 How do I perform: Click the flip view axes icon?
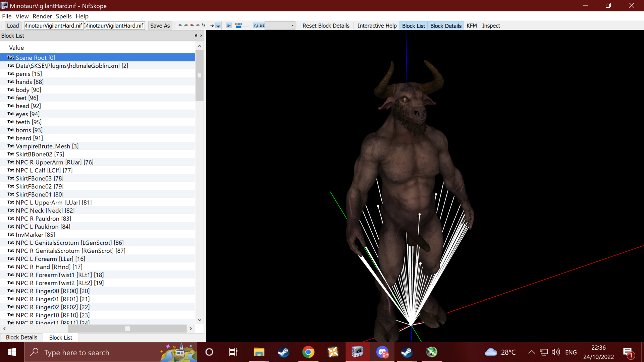(x=212, y=25)
